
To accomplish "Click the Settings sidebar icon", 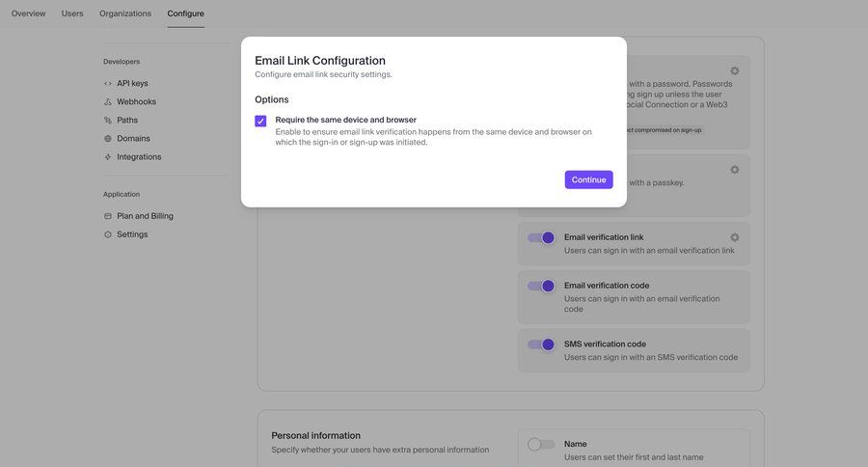I will [108, 234].
